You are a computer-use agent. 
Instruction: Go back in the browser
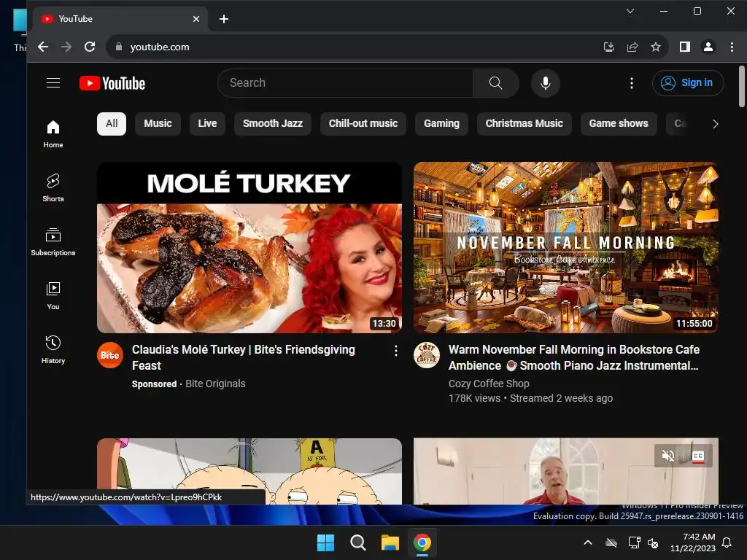point(43,47)
